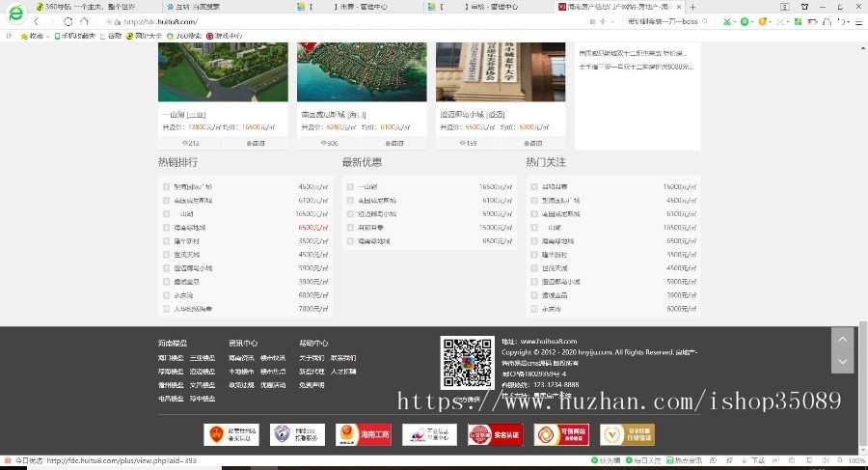Open the gold 行业验证 badge

point(627,434)
